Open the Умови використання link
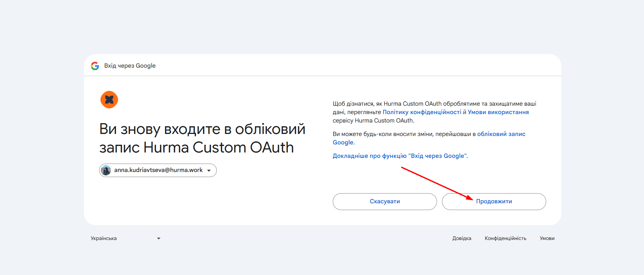 (x=498, y=112)
